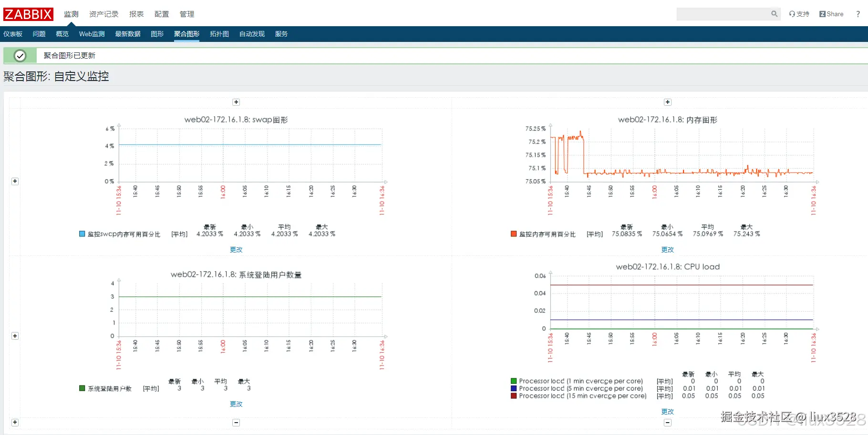The width and height of the screenshot is (868, 435).
Task: Open the 拓扑图 submenu
Action: pyautogui.click(x=219, y=34)
